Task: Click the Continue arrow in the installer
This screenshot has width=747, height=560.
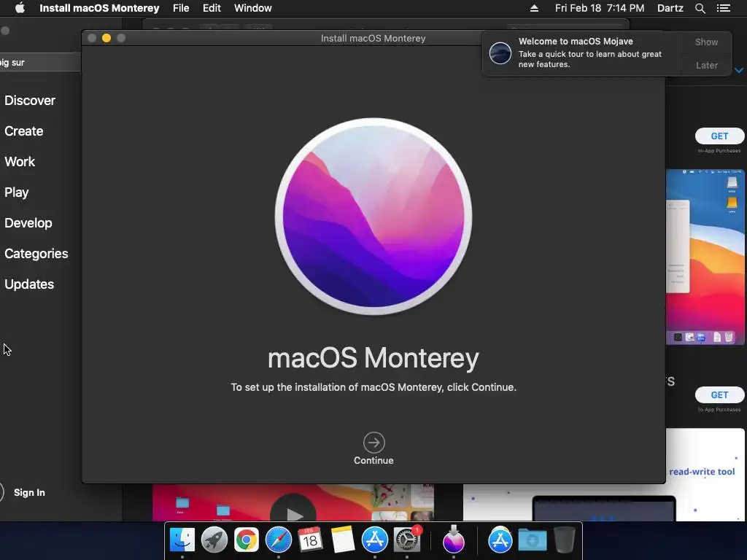Action: click(x=373, y=443)
